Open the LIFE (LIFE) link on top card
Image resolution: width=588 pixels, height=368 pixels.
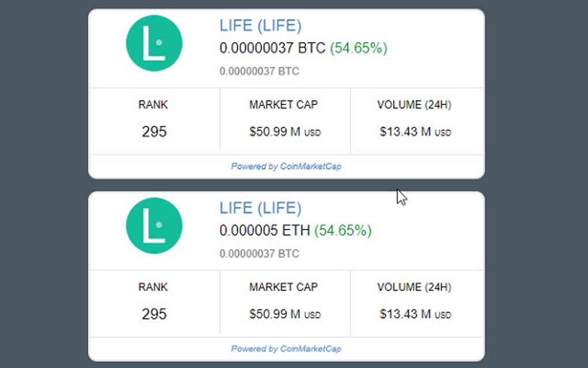[x=261, y=25]
